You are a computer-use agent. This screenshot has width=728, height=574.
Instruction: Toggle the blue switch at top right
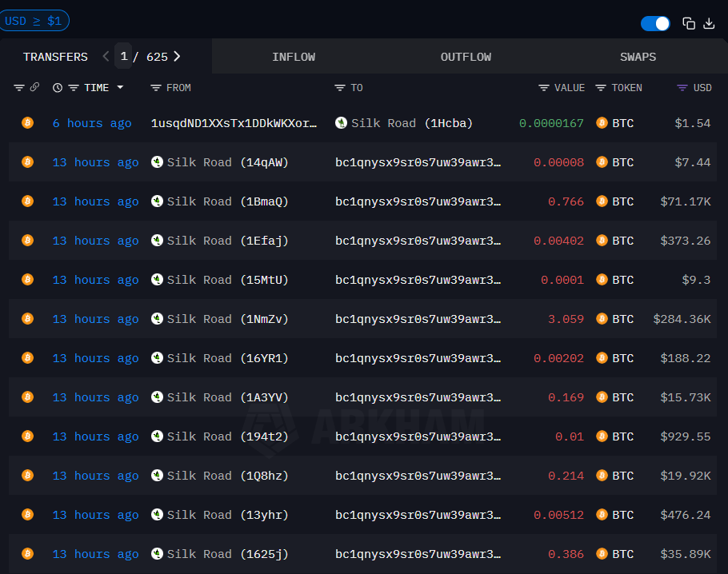pos(655,23)
